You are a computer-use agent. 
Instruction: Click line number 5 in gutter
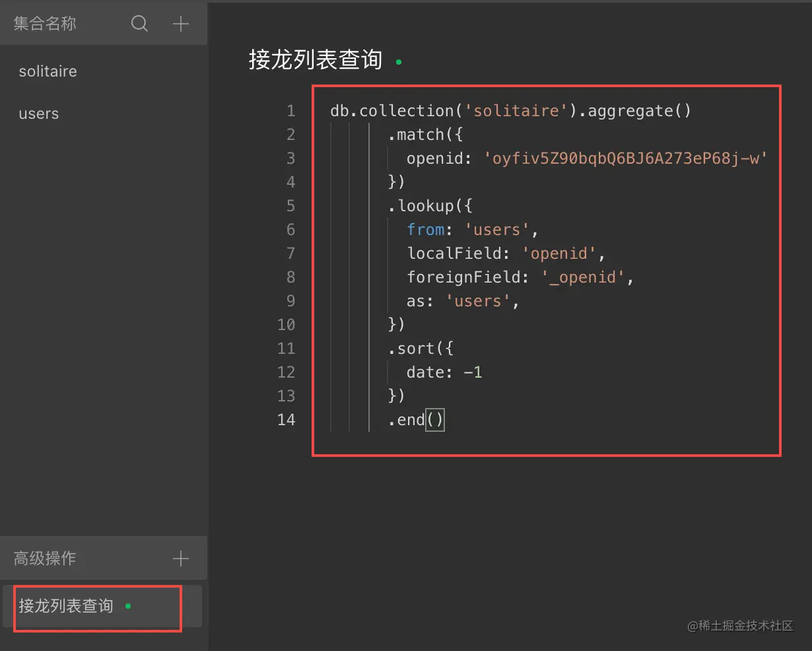(x=290, y=206)
